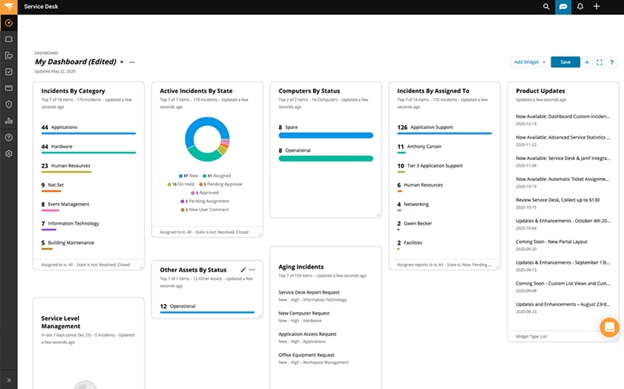The image size is (624, 389).
Task: Open the Coming Soon New Portal Layout update
Action: pyautogui.click(x=551, y=242)
